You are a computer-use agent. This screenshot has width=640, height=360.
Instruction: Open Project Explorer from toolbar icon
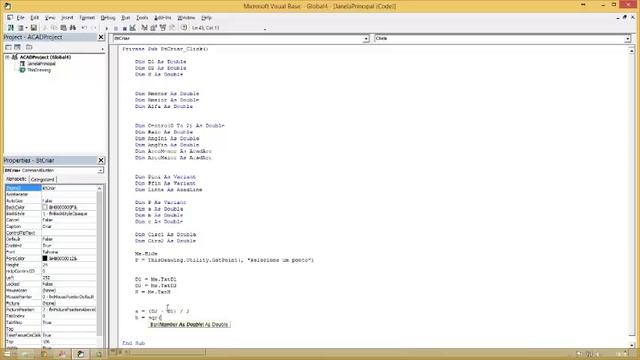pos(144,28)
